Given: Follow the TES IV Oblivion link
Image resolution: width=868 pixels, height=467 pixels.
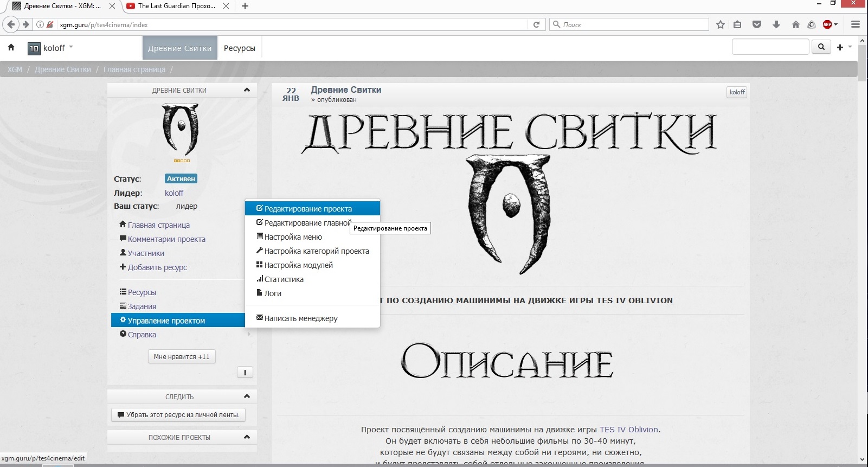Looking at the screenshot, I should tap(628, 430).
